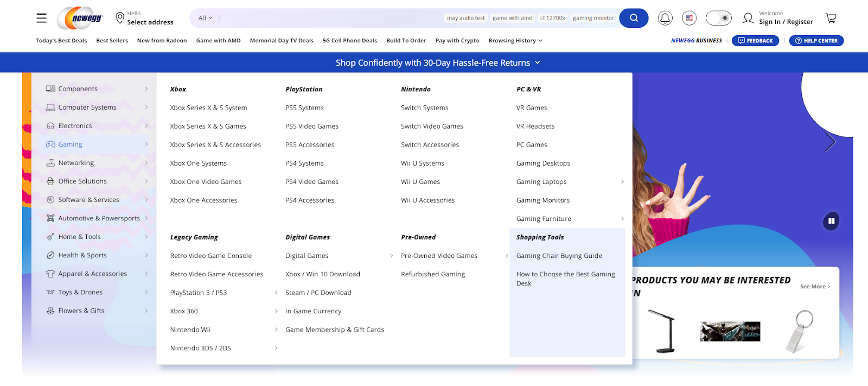Image resolution: width=868 pixels, height=386 pixels.
Task: Expand the 30-Day Returns banner chevron
Action: [x=538, y=62]
